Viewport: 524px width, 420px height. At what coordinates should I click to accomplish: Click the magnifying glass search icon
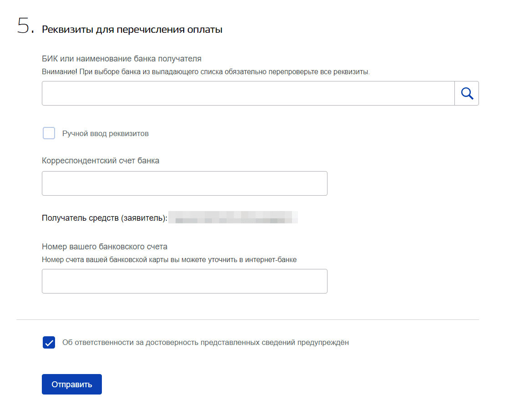coord(467,93)
